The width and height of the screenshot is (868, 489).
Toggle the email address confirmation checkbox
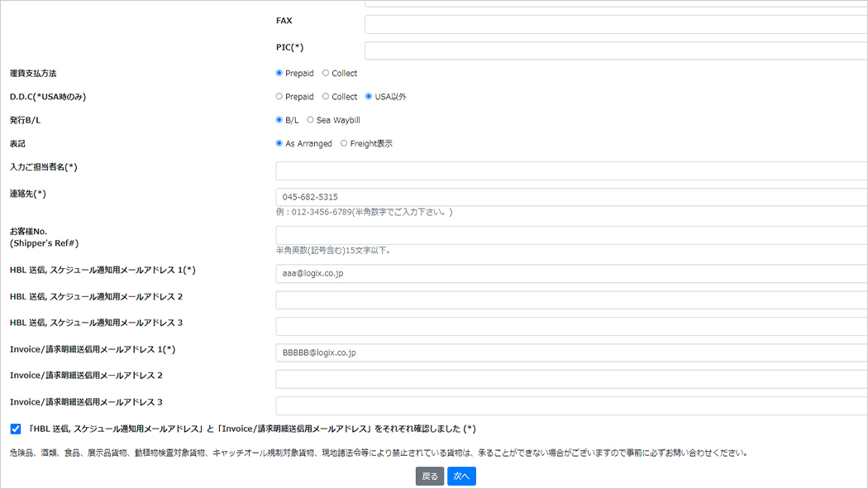point(16,429)
